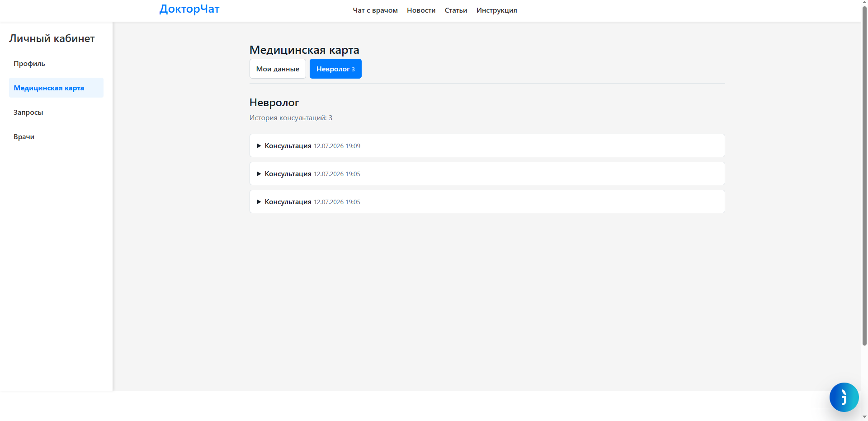Click the page vertical scrollbar thumb
The width and height of the screenshot is (868, 421).
tap(864, 176)
